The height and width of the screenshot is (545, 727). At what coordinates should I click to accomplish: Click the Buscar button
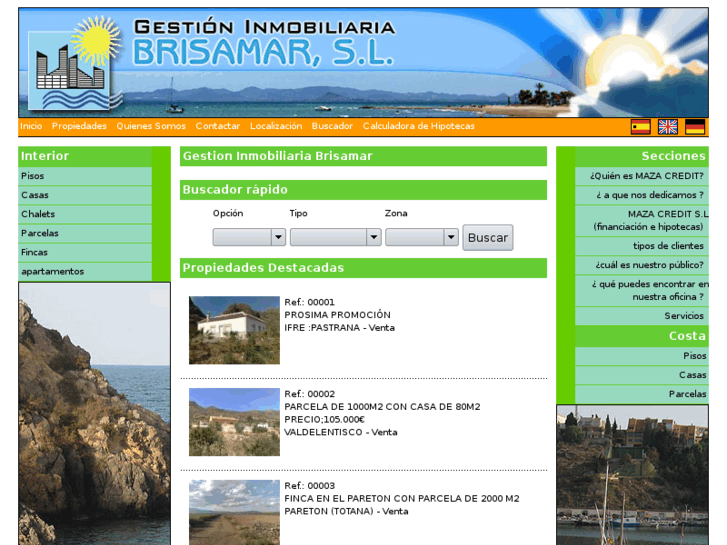tap(488, 237)
